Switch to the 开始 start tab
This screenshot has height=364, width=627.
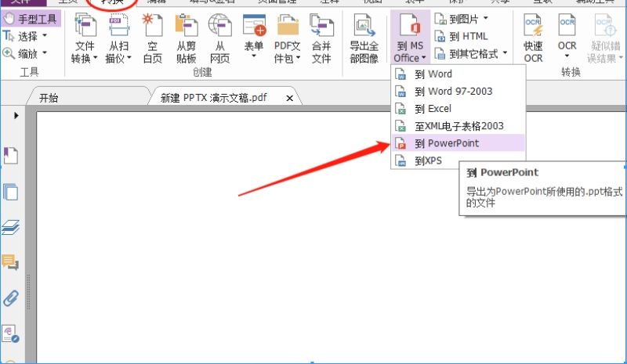coord(88,98)
